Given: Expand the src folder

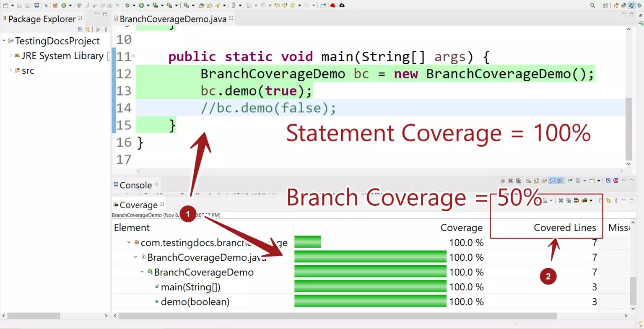Looking at the screenshot, I should coord(11,70).
